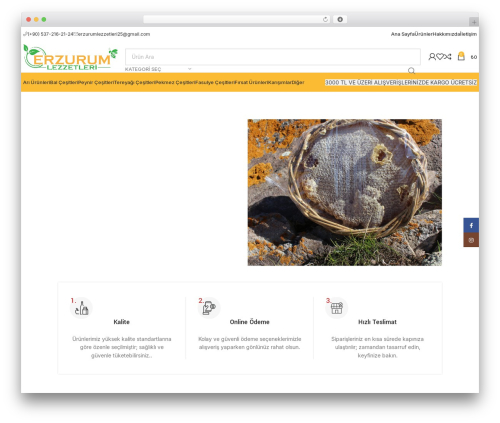This screenshot has width=500, height=423.
Task: Click the Hızlı Teslimat heading
Action: 377,322
